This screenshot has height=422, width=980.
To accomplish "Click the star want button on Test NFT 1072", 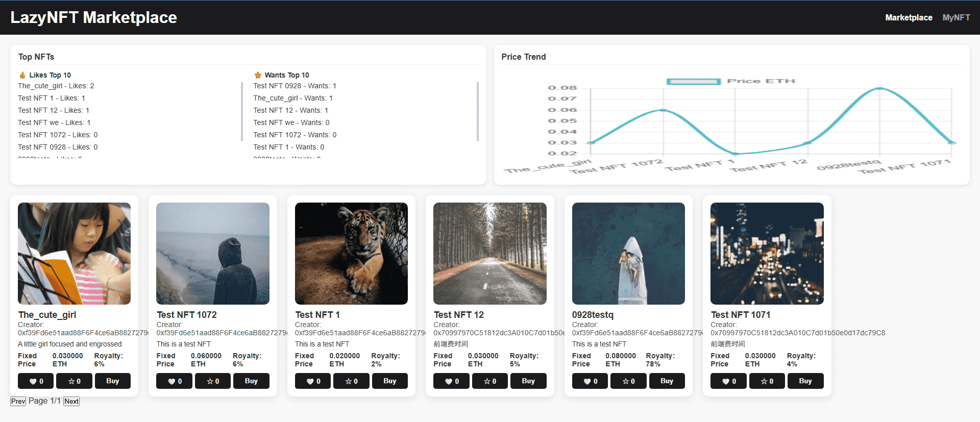I will pyautogui.click(x=212, y=381).
